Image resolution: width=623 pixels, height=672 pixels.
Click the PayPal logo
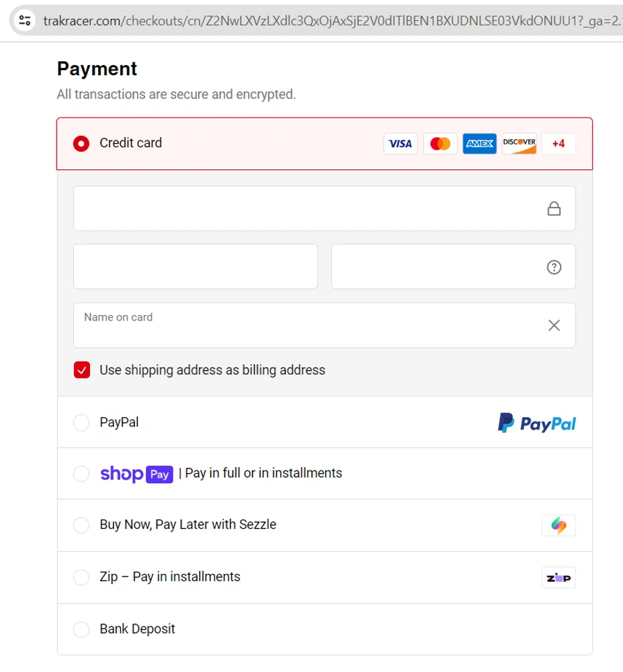pyautogui.click(x=536, y=423)
